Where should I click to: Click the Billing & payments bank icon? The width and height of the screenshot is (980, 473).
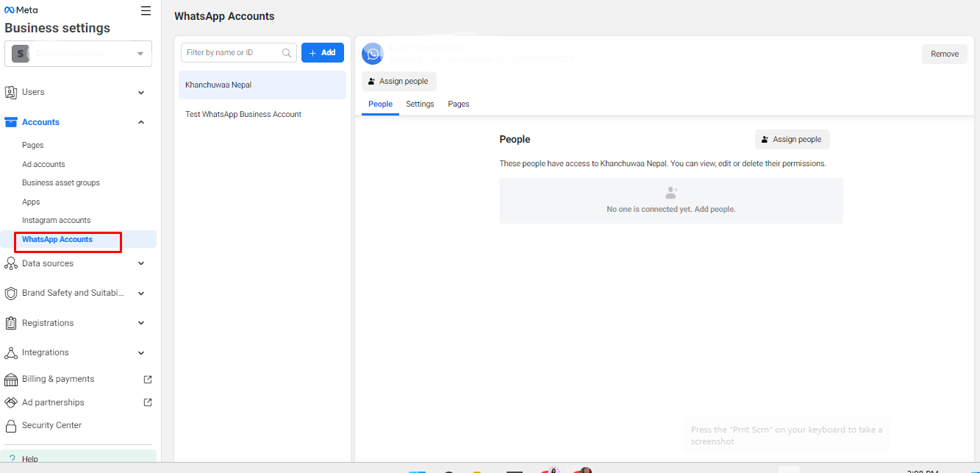[x=11, y=380]
